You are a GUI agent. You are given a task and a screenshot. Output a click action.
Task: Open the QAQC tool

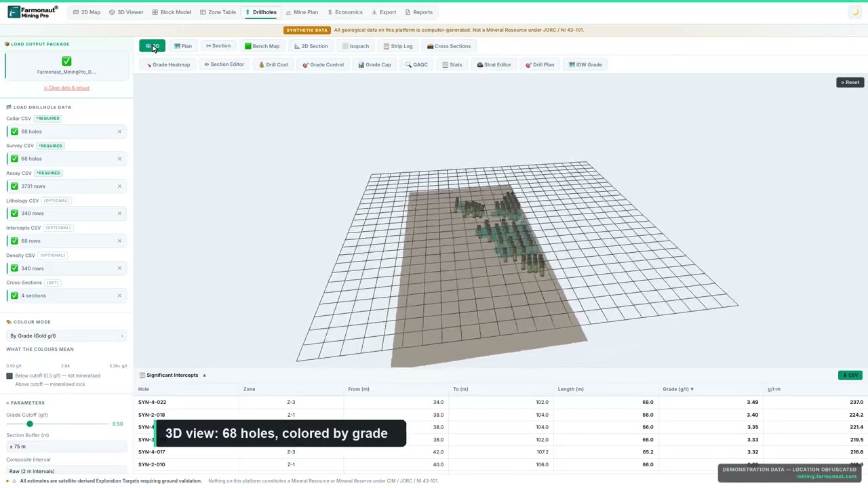point(416,64)
